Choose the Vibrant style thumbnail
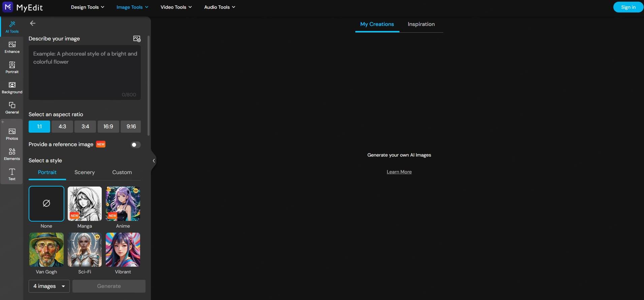644x300 pixels. point(123,249)
